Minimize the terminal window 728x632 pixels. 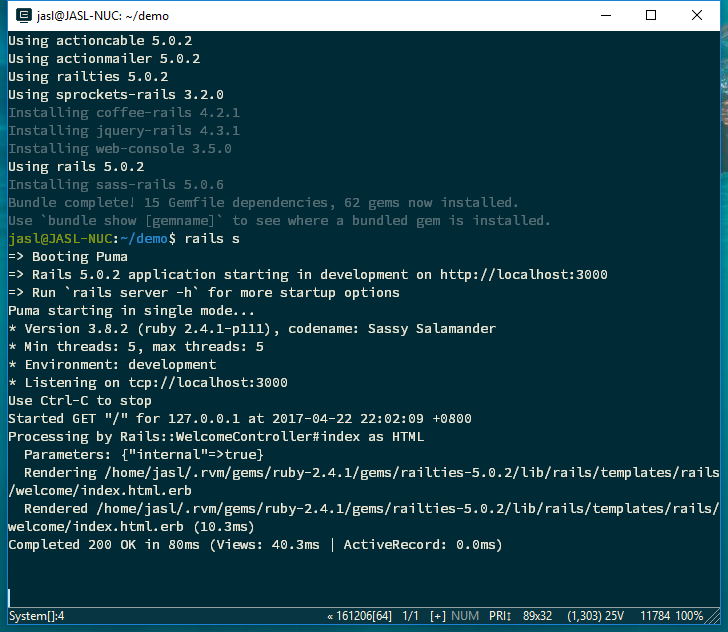[x=606, y=15]
